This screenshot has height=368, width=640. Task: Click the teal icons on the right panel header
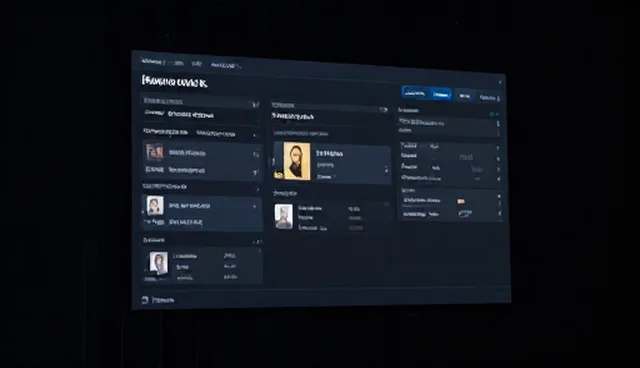[494, 114]
